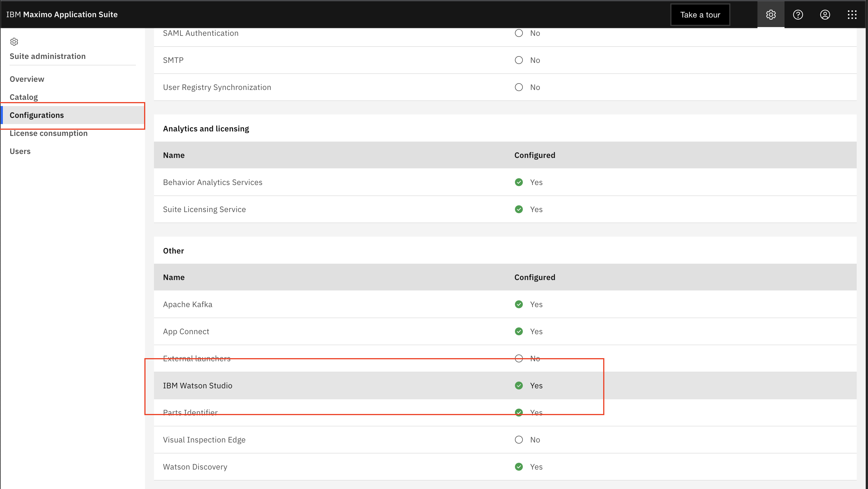The image size is (868, 489).
Task: Open User Registry Synchronization row
Action: (505, 87)
